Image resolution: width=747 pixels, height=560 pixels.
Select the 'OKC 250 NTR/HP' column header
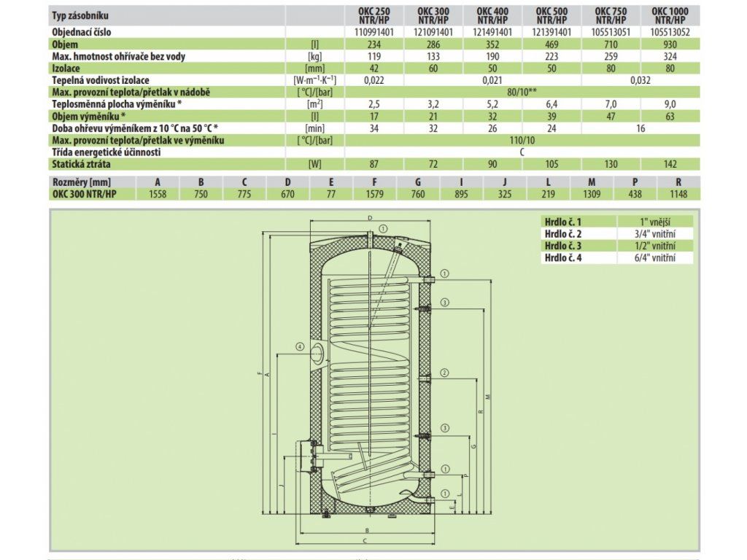pos(374,16)
